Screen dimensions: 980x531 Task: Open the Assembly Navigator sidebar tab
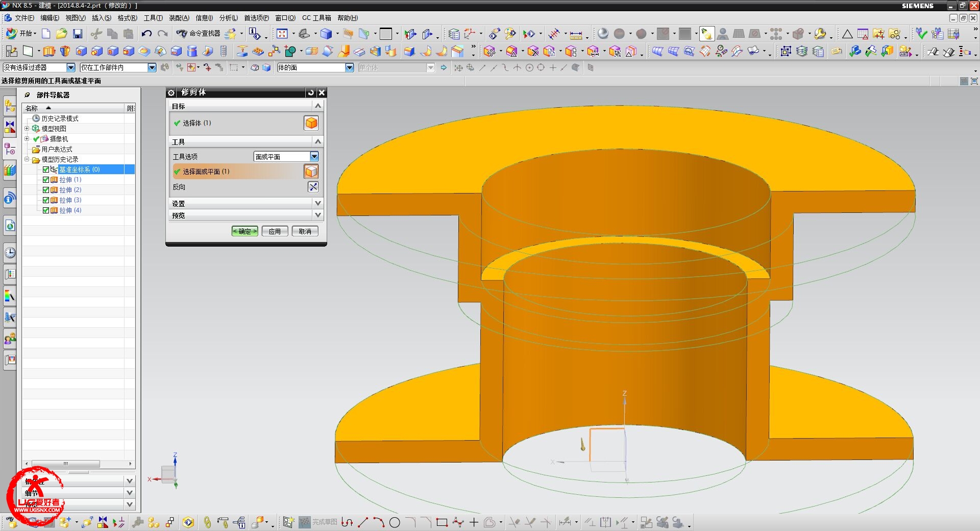tap(10, 106)
